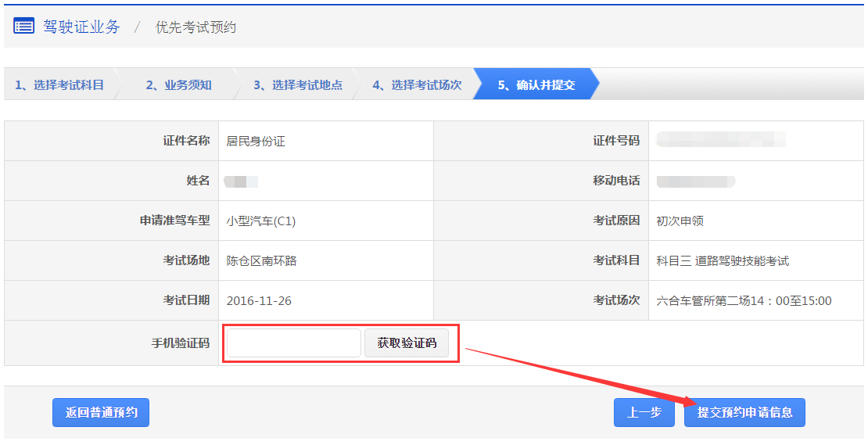This screenshot has width=868, height=445.
Task: Go to step 1、选择考试科目
Action: 59,85
